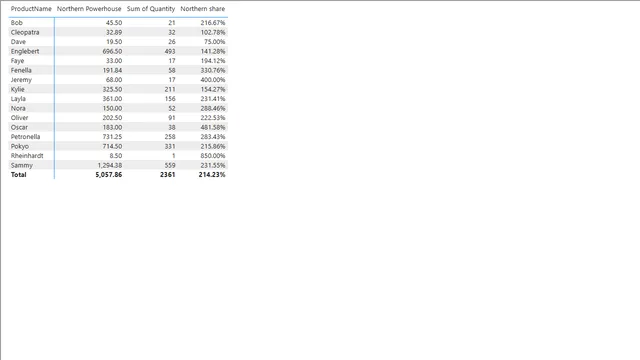640x360 pixels.
Task: Click the 214.23% total share
Action: (212, 175)
